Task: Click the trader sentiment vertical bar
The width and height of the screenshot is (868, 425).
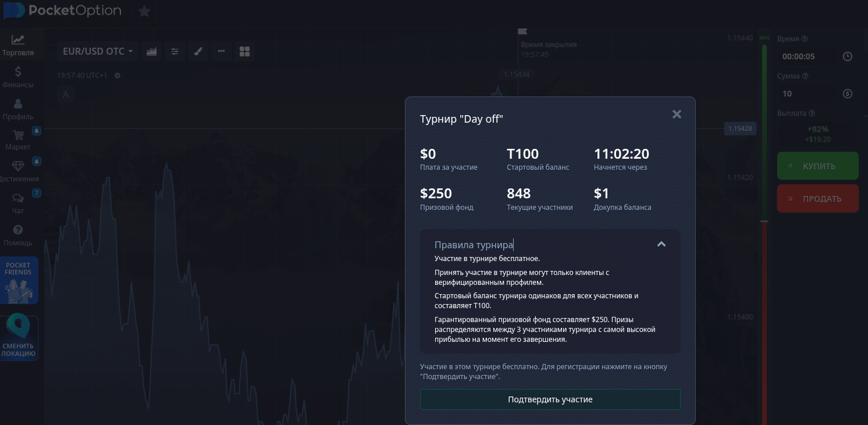Action: 764,233
